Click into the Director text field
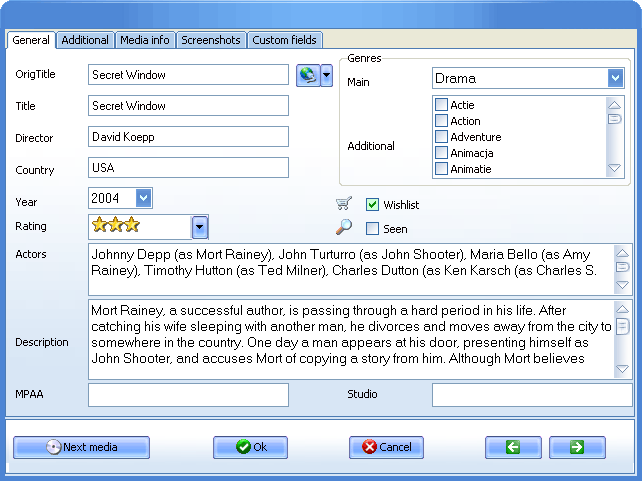642x481 pixels. click(188, 137)
